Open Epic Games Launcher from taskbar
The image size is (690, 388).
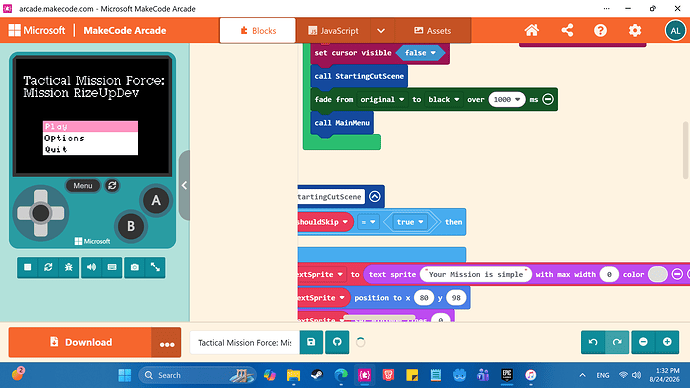tap(507, 375)
